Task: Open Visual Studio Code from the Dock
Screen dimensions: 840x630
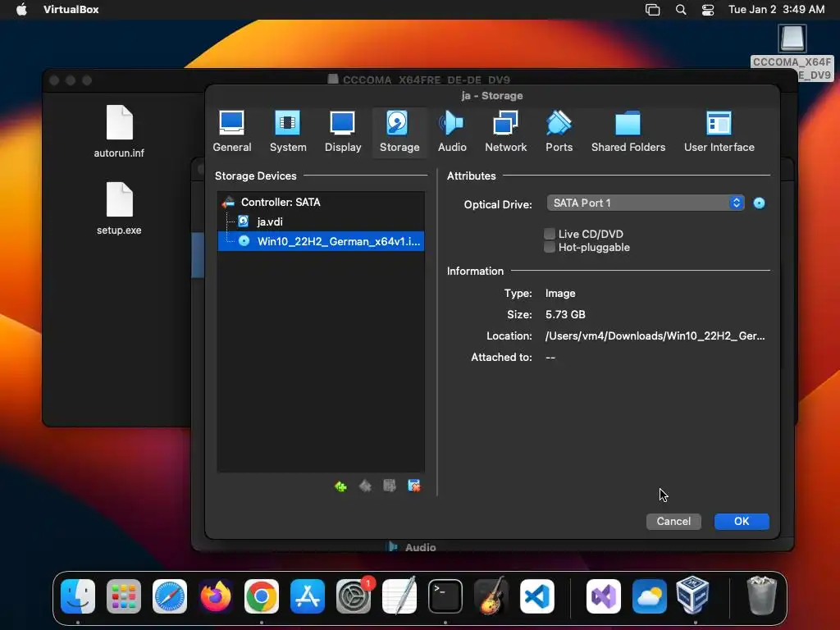Action: point(537,596)
